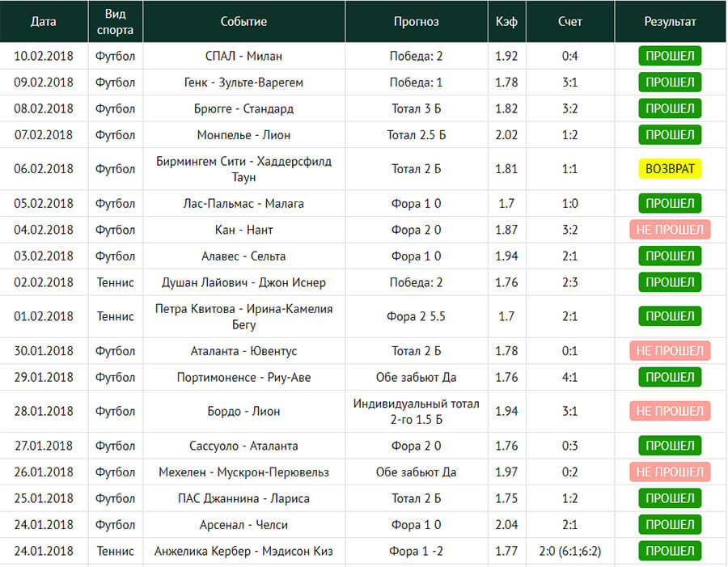The image size is (728, 567).
Task: Click НЕ ПРОШЕЛ badge for Кан - Нант
Action: [x=670, y=230]
